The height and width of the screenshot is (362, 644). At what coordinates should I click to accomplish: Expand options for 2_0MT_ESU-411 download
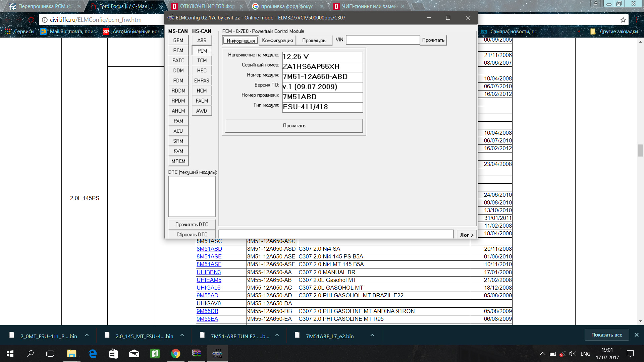[87, 335]
